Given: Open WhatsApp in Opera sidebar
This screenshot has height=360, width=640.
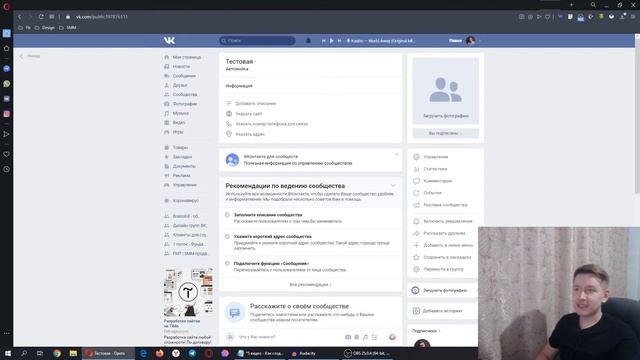Looking at the screenshot, I should pos(7,84).
